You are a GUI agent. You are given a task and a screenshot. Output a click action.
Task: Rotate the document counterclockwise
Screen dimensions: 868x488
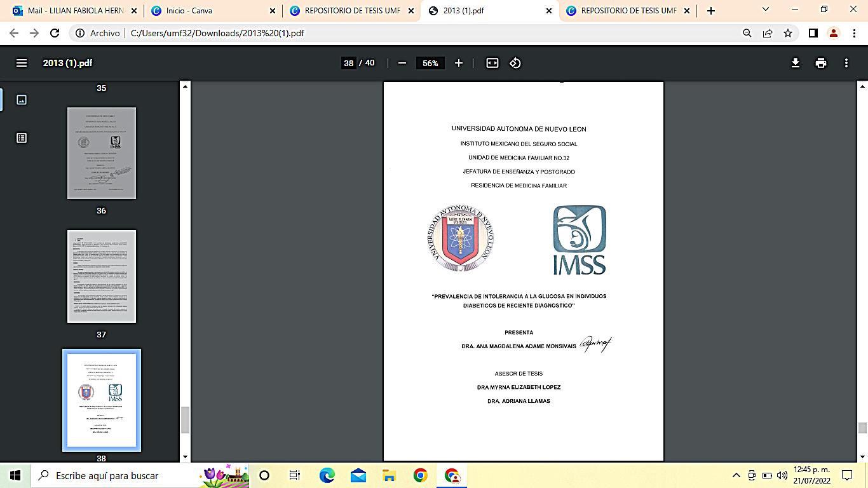(515, 63)
